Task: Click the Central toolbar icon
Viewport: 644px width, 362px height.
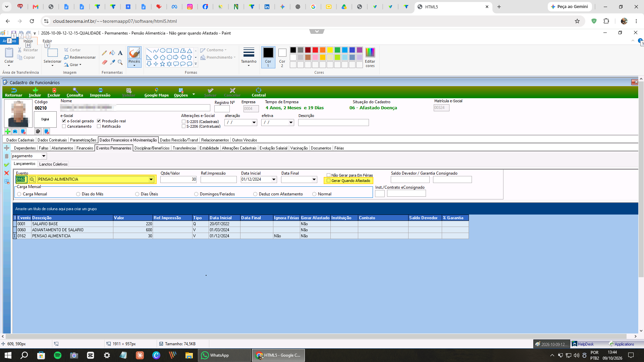Action: [x=259, y=93]
